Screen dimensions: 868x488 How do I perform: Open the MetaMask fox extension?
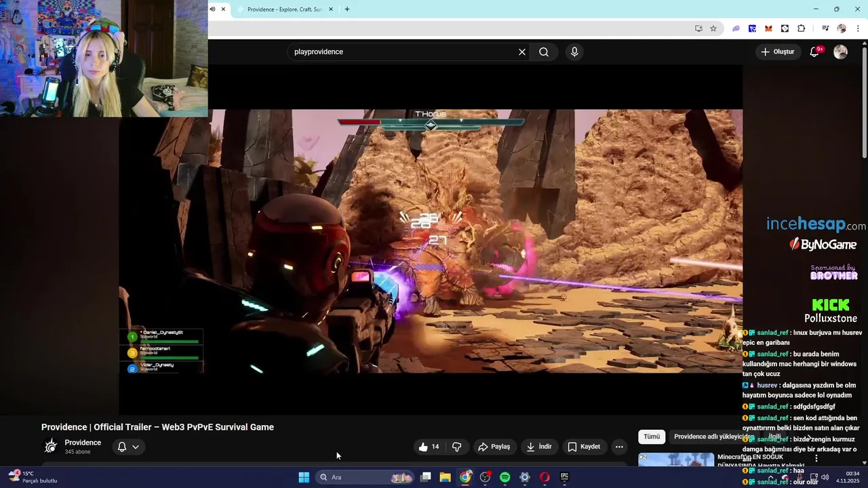point(768,28)
